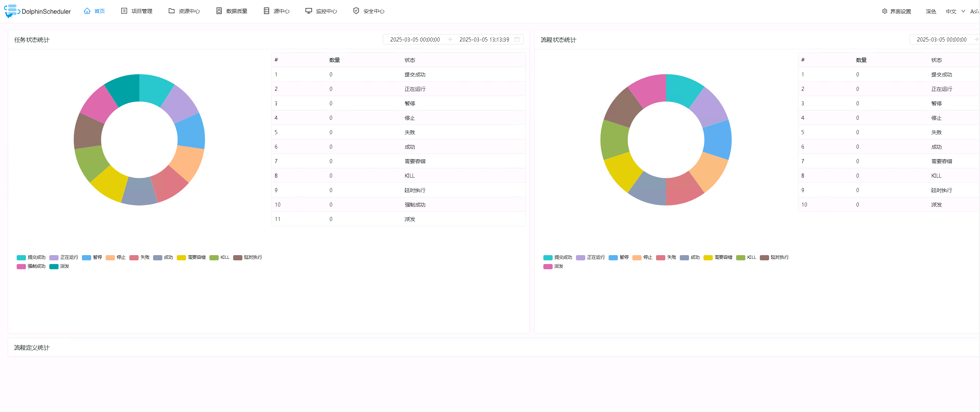Click task status end date field
Image resolution: width=980 pixels, height=412 pixels.
click(x=484, y=39)
